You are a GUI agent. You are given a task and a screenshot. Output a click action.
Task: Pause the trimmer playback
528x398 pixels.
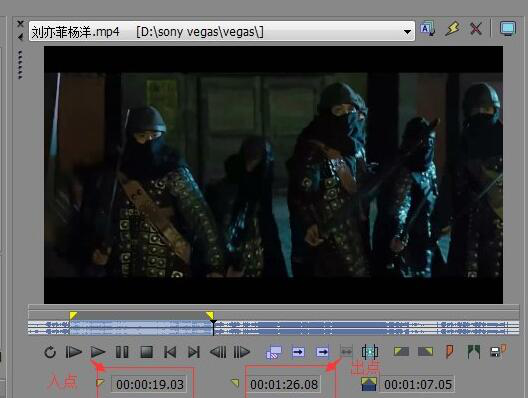(122, 352)
